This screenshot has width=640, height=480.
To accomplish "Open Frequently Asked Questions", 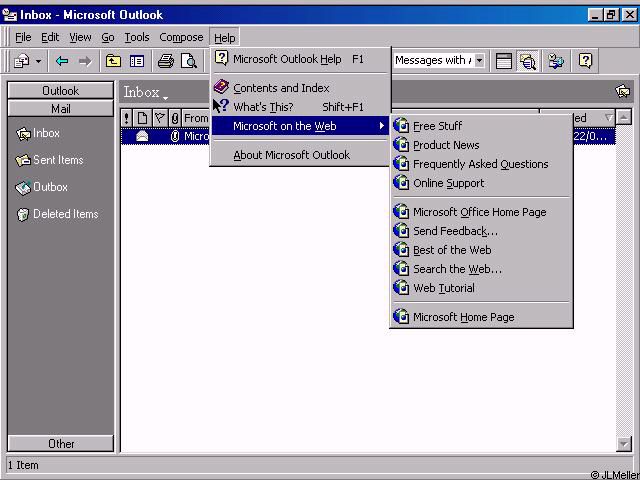I will coord(482,164).
